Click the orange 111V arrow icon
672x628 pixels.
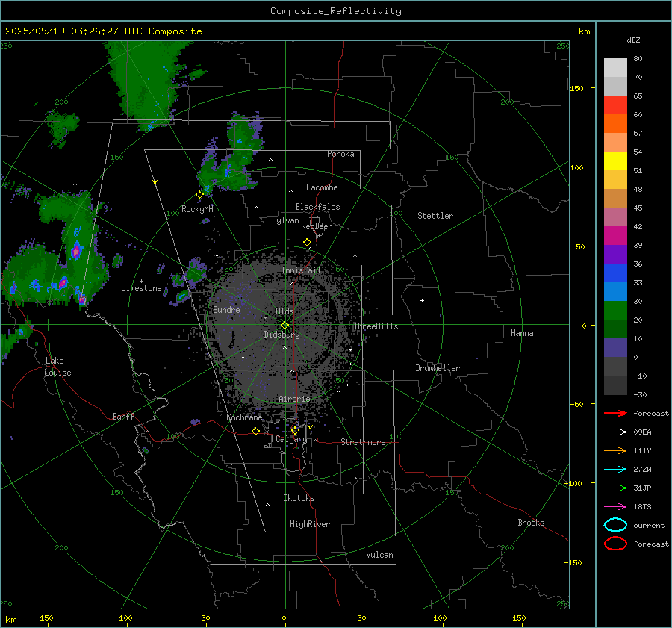point(615,450)
